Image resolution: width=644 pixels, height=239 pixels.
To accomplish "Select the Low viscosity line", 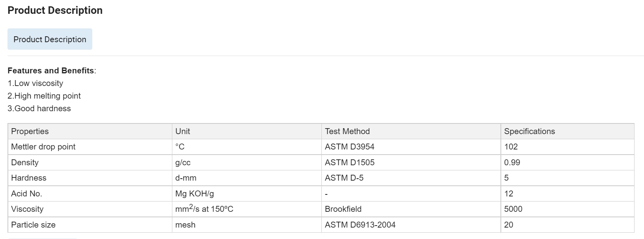I will pos(35,83).
